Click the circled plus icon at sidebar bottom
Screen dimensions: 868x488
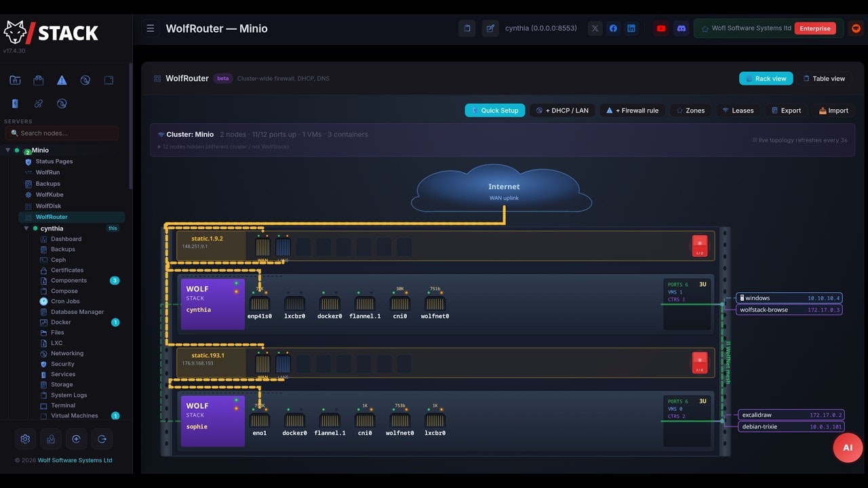[76, 439]
